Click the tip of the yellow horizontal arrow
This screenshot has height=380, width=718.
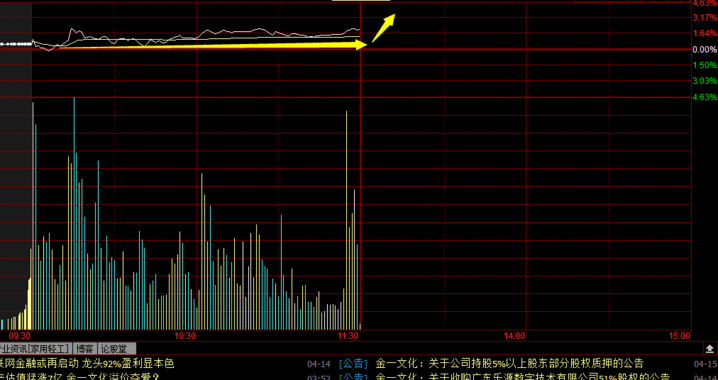pos(364,44)
